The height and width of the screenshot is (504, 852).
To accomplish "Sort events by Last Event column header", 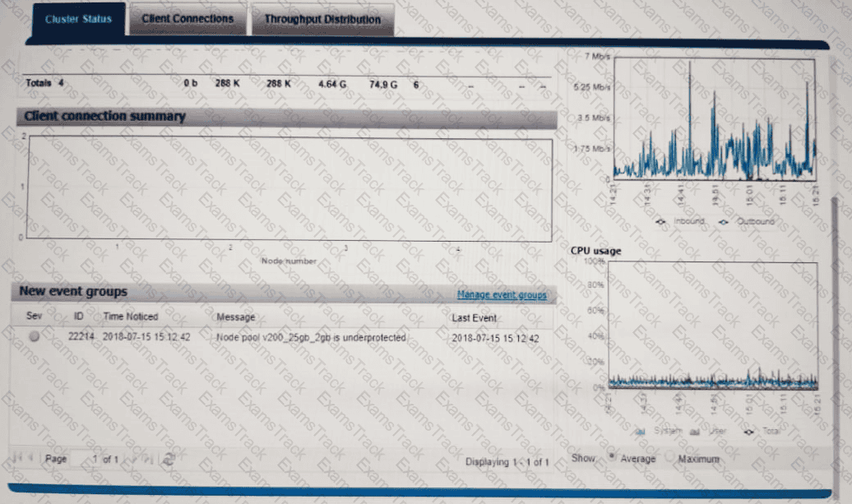I will (475, 317).
